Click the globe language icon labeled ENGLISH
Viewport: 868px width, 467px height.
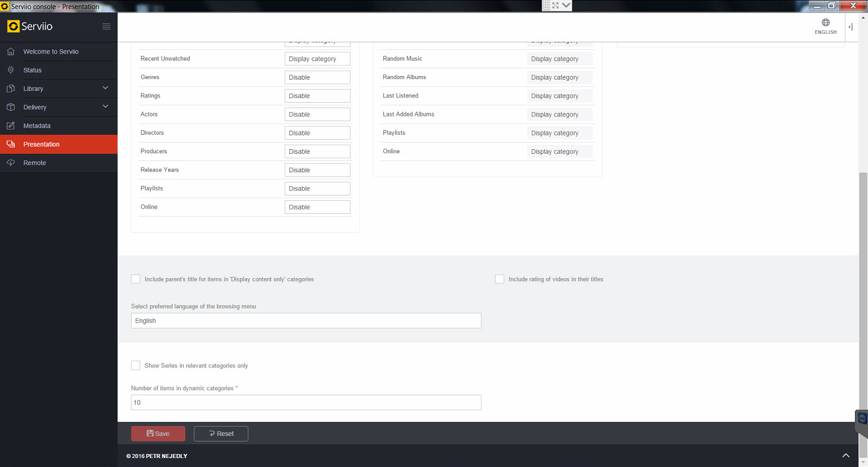(x=825, y=23)
